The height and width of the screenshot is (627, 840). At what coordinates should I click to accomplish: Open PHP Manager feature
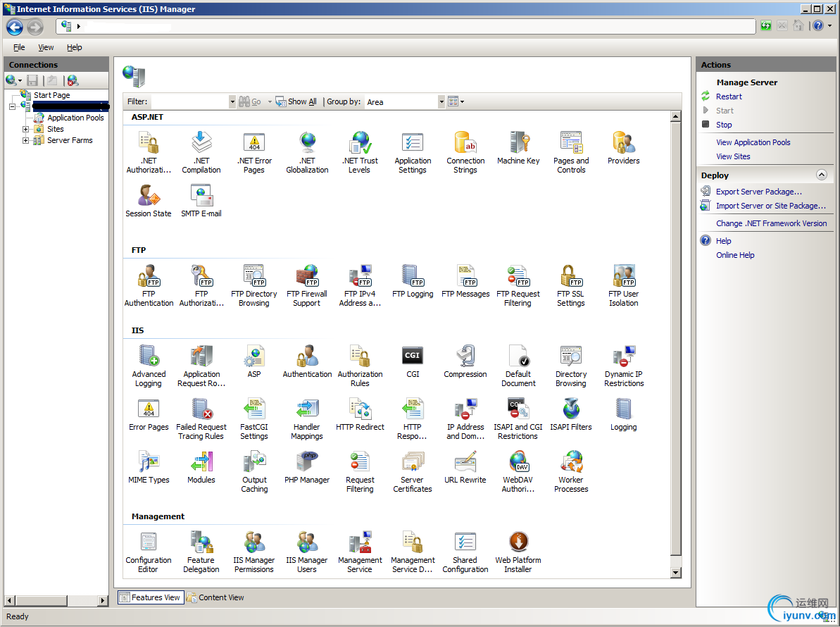(307, 467)
